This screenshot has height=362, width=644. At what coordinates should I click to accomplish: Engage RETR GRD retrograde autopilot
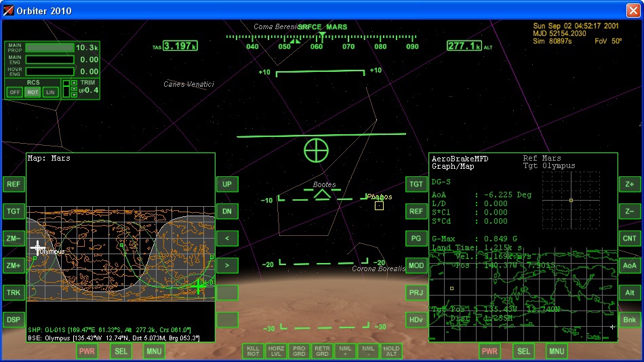point(322,351)
